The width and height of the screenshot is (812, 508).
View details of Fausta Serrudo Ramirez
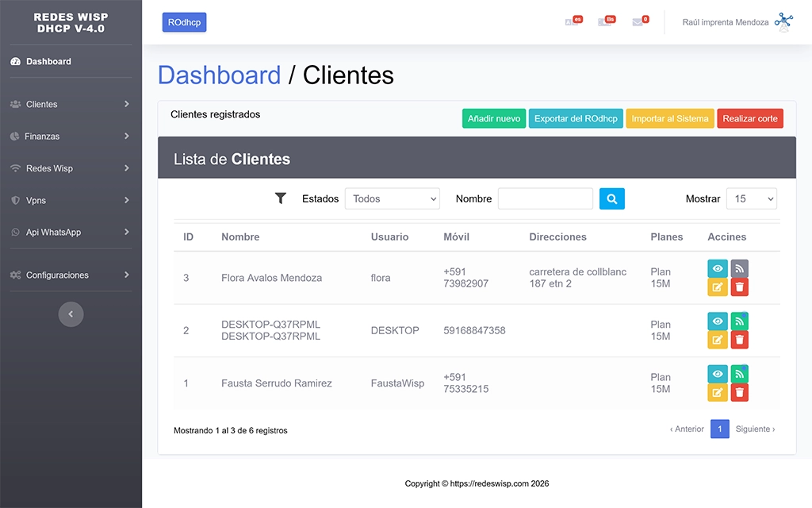pyautogui.click(x=717, y=374)
